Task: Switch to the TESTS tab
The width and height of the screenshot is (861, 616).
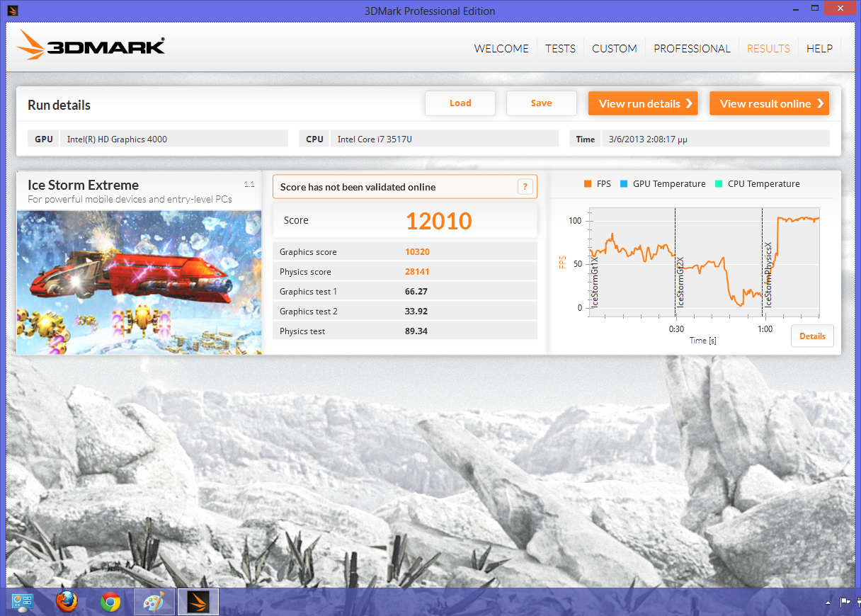Action: [560, 48]
